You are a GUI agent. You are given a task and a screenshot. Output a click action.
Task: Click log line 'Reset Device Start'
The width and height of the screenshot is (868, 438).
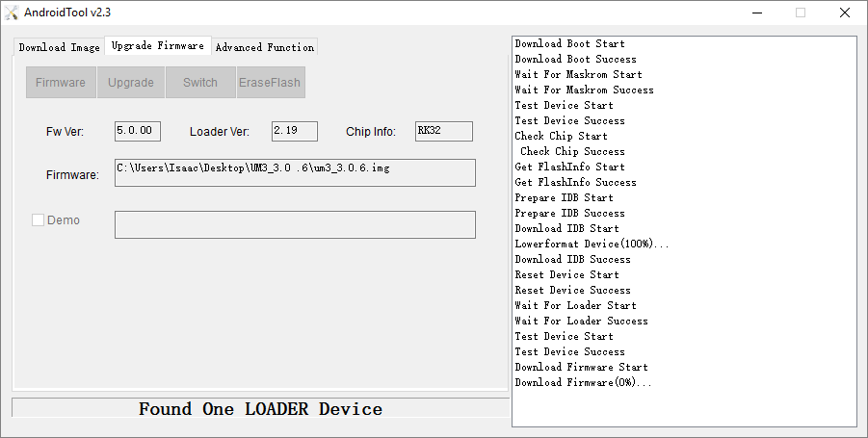[566, 275]
